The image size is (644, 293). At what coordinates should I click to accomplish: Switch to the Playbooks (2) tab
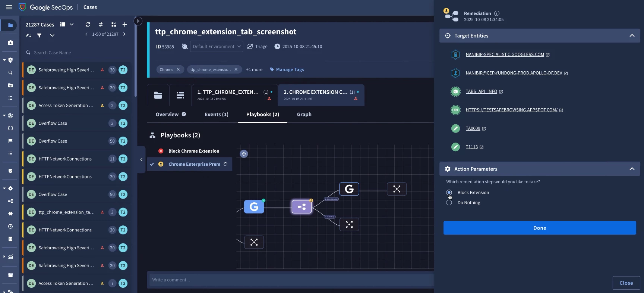pos(263,115)
